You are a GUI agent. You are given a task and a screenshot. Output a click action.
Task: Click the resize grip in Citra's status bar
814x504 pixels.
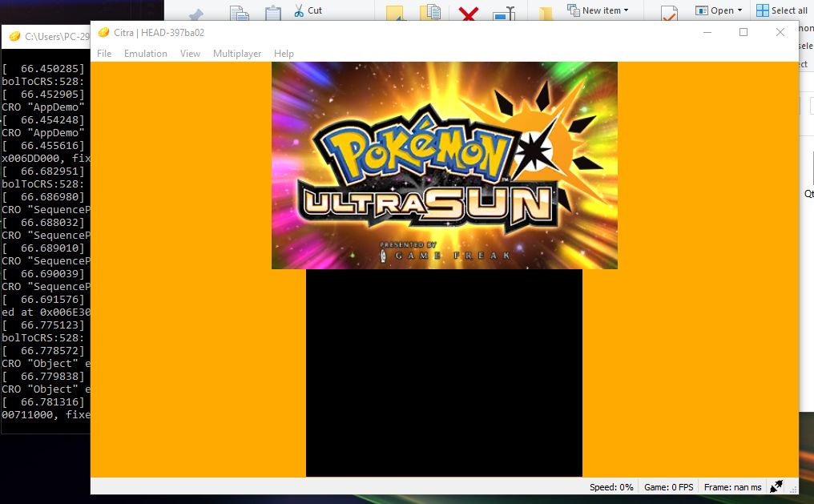point(792,489)
